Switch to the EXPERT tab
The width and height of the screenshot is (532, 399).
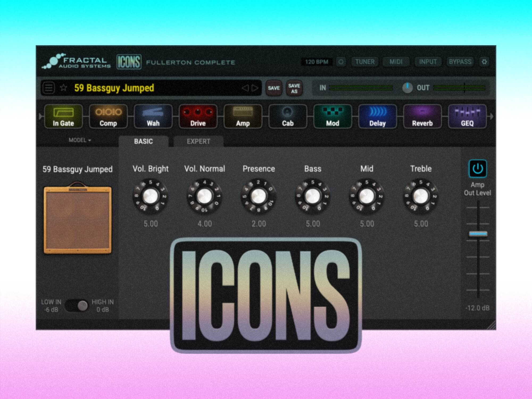coord(198,141)
